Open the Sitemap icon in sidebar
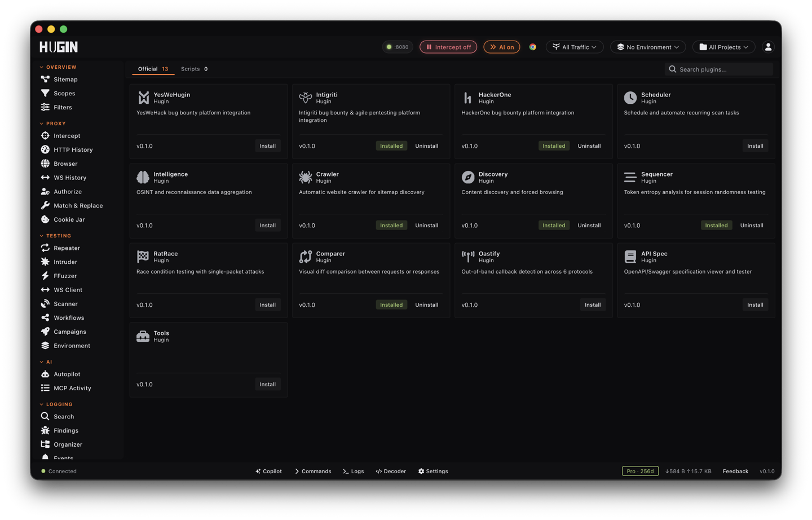Screen dimensions: 812x520 [x=45, y=80]
